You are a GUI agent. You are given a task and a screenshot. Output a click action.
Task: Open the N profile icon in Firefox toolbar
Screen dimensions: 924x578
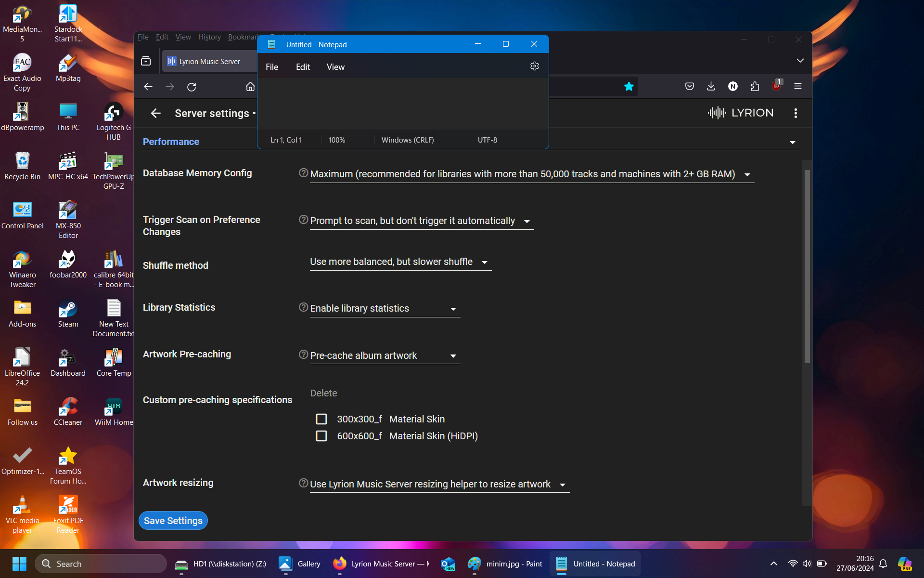[732, 86]
